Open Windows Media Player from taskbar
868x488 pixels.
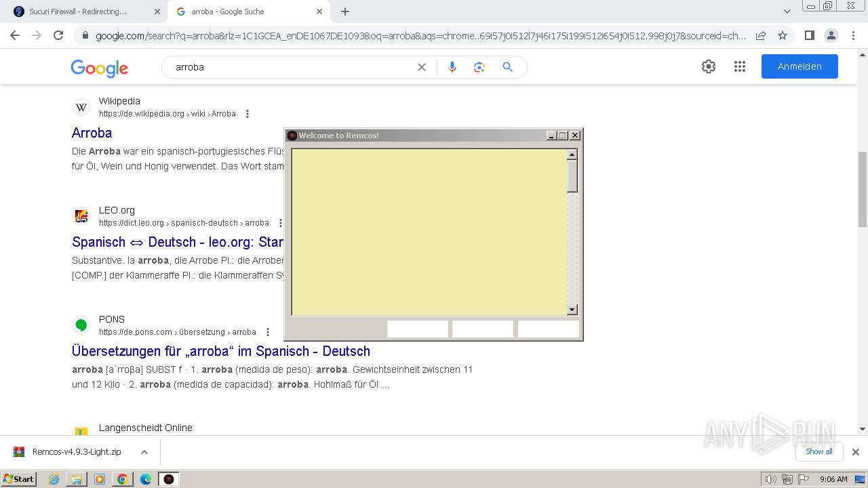(x=100, y=479)
